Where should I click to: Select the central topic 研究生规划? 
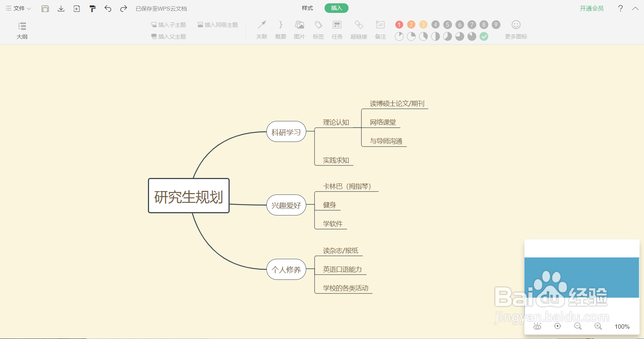point(189,196)
